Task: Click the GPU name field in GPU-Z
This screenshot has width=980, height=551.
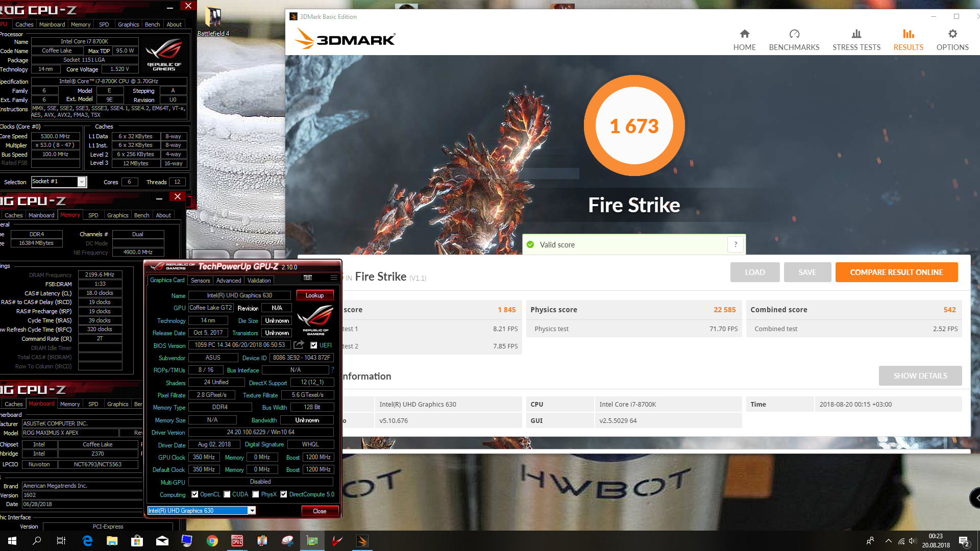Action: pyautogui.click(x=239, y=295)
